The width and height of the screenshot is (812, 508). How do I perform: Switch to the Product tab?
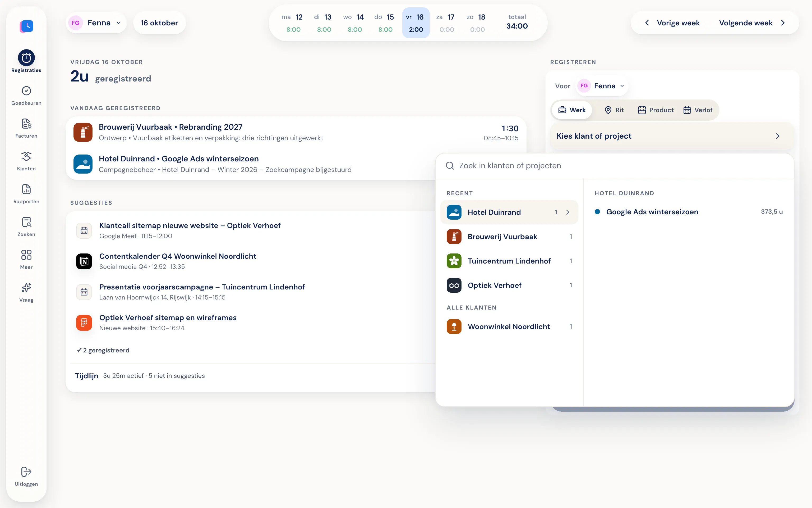pos(656,110)
